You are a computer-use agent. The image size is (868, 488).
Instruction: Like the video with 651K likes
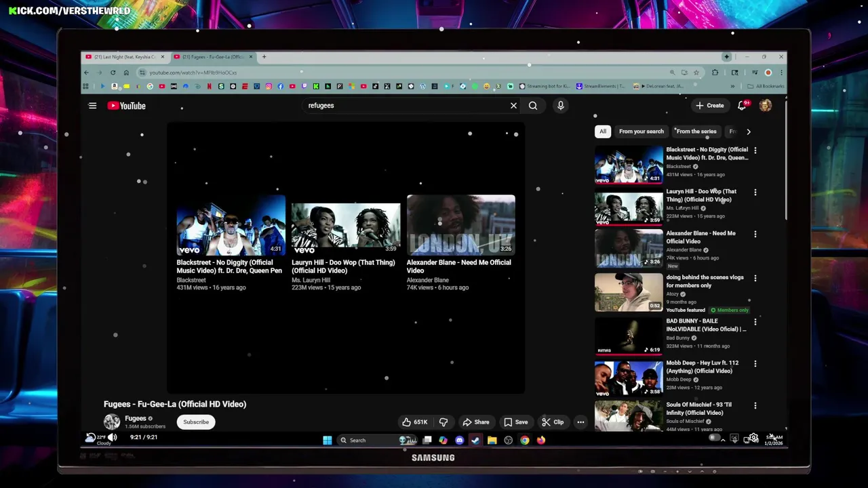tap(414, 422)
